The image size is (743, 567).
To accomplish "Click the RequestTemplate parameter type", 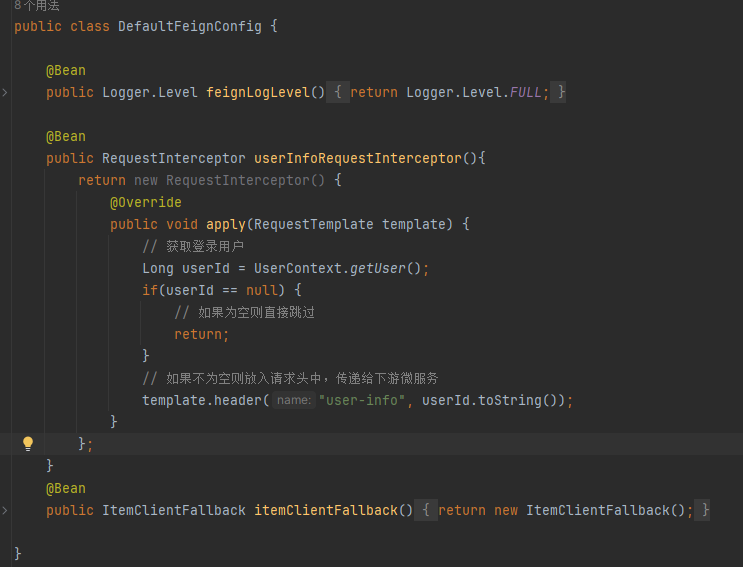I will pos(314,225).
